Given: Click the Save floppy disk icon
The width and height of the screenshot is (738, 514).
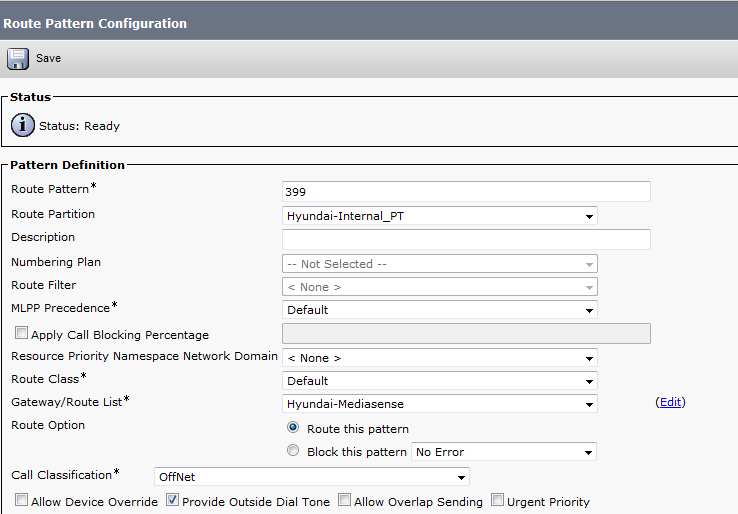Looking at the screenshot, I should (x=19, y=58).
